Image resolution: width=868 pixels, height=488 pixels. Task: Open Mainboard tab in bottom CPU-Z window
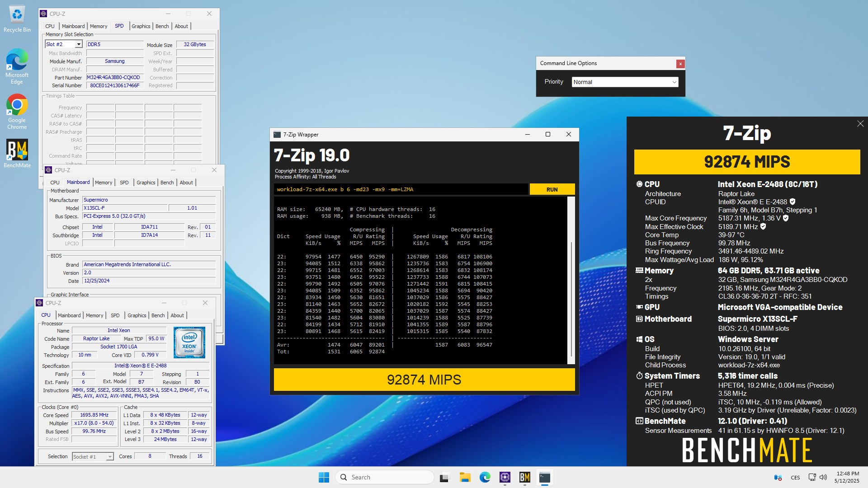click(x=69, y=315)
